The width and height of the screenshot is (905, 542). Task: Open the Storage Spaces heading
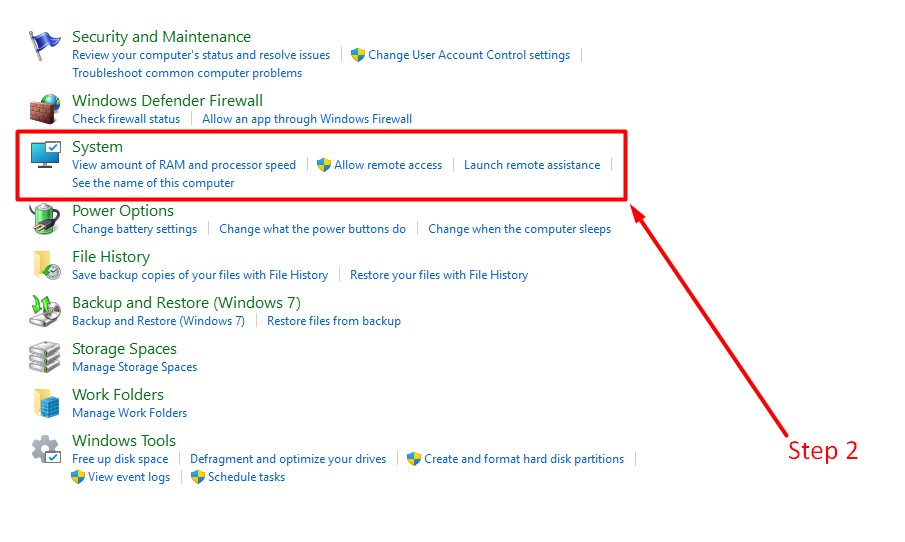pos(124,349)
